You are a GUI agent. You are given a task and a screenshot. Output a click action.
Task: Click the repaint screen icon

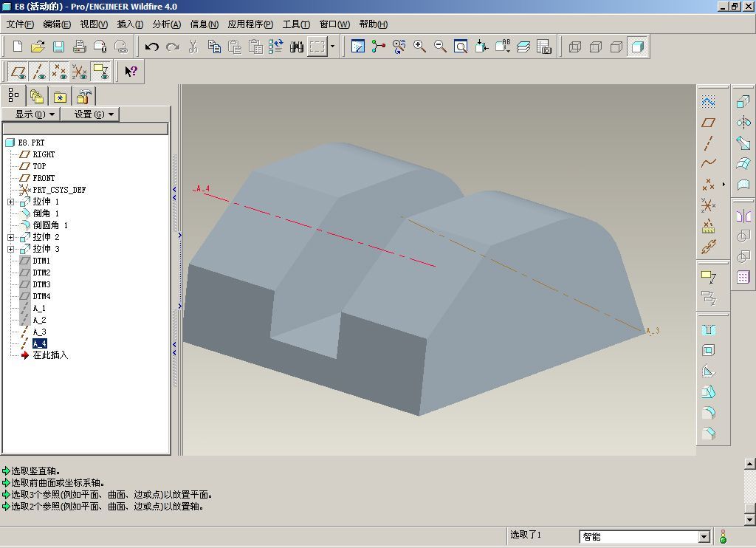click(358, 47)
